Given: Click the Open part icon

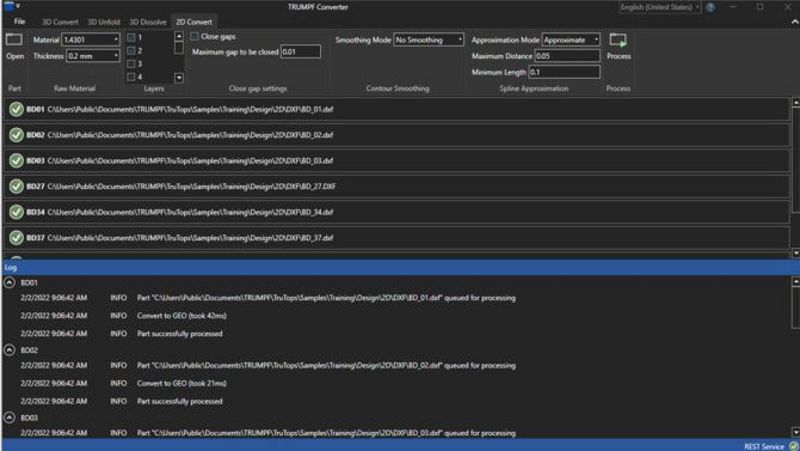Looking at the screenshot, I should point(14,41).
